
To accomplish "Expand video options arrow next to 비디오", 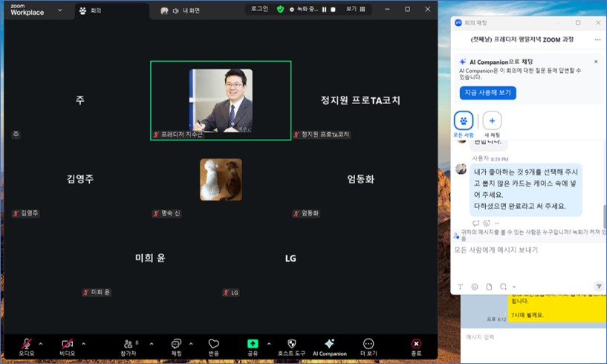I will (83, 344).
